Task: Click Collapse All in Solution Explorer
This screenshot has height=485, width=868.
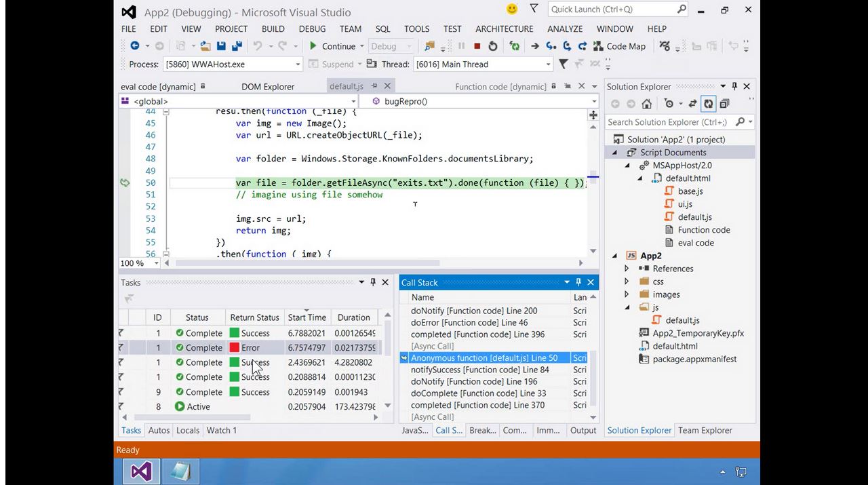Action: pyautogui.click(x=725, y=104)
